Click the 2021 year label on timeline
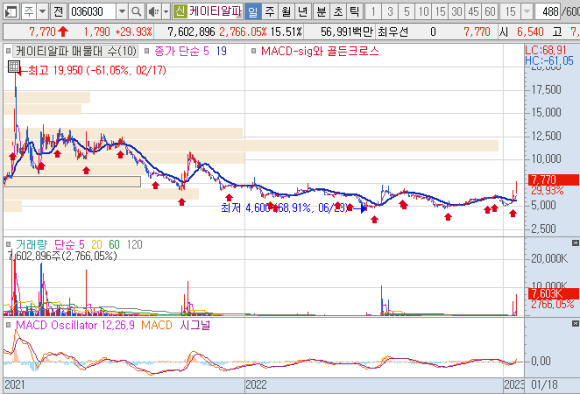This screenshot has height=394, width=580. tap(15, 385)
